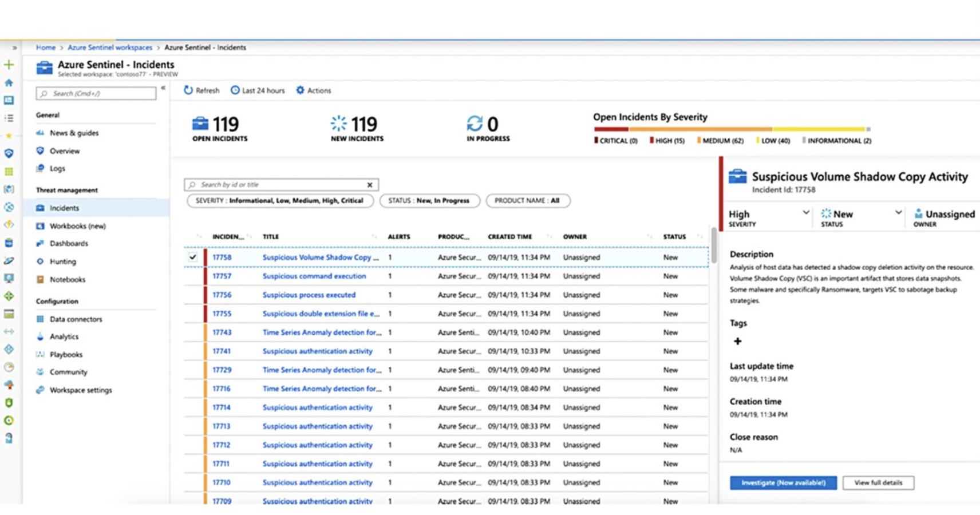
Task: Click the Workbooks (new) icon
Action: point(40,226)
